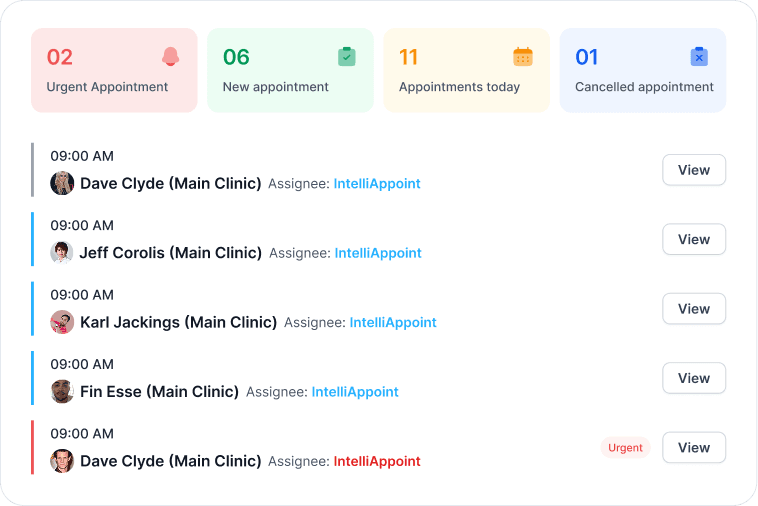Open IntelliAppoint assignee link for Karl Jackings
Viewport: 758px width, 506px height.
click(393, 322)
